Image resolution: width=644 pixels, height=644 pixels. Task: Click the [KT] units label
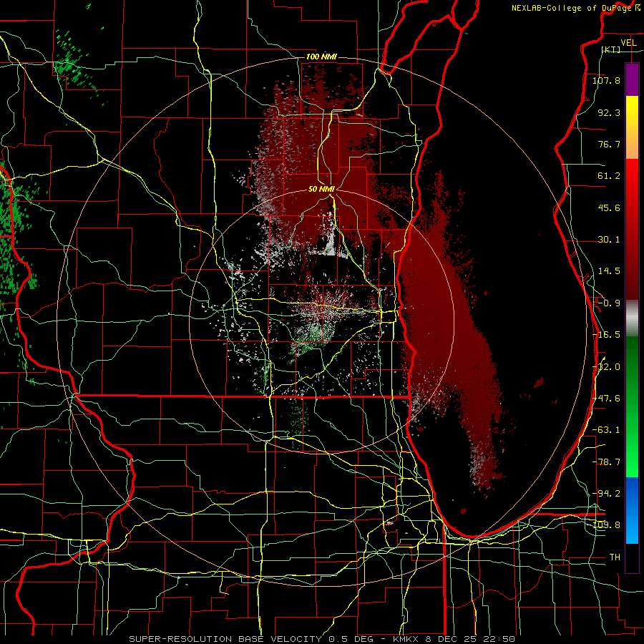[610, 49]
